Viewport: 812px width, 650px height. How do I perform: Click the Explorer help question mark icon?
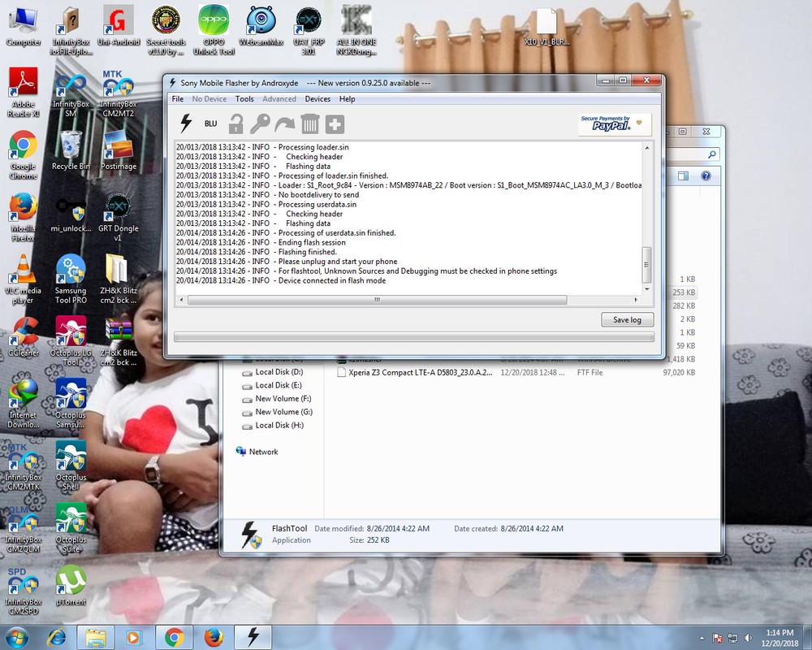click(x=706, y=176)
